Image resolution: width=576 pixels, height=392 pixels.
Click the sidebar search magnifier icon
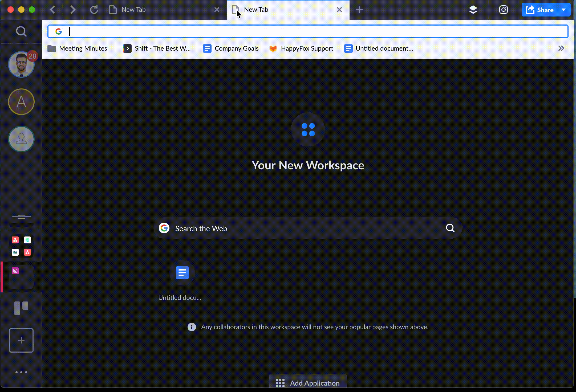click(x=21, y=31)
